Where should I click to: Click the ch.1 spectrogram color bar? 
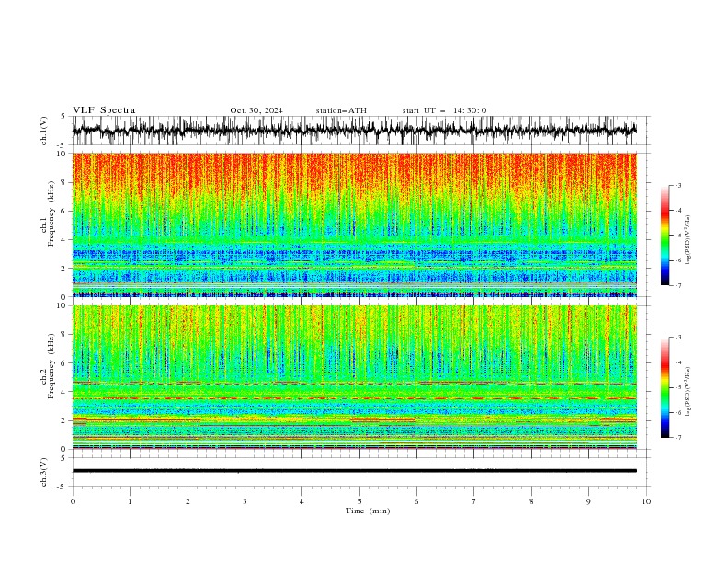(665, 236)
